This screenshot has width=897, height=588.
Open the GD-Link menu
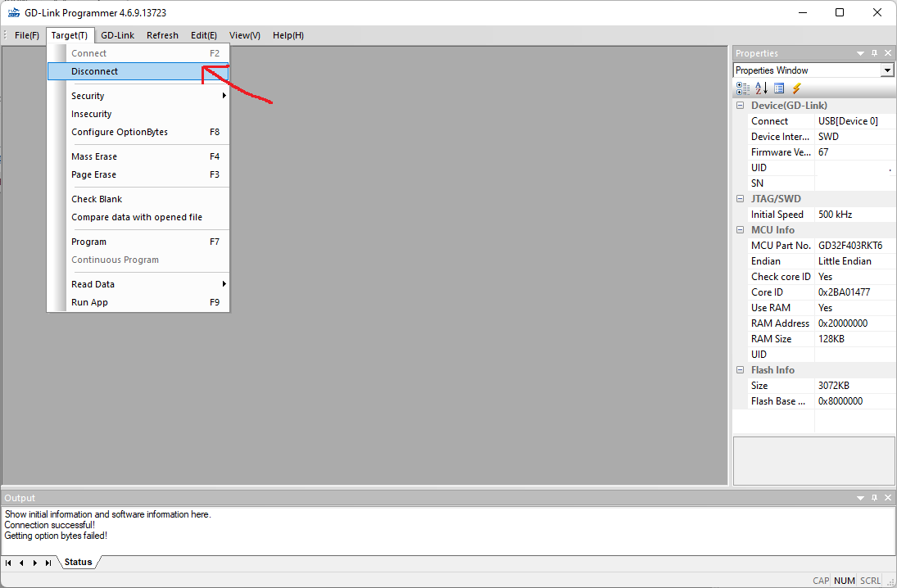tap(117, 35)
